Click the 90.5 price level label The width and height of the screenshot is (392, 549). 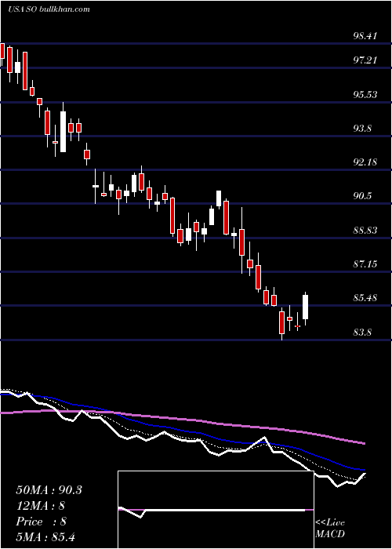(362, 196)
